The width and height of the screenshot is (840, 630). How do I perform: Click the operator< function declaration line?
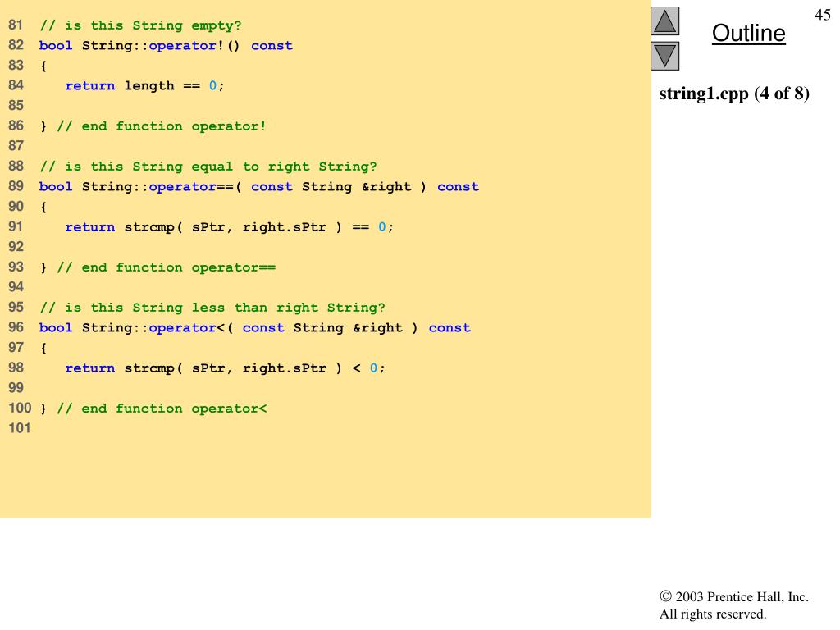tap(255, 328)
